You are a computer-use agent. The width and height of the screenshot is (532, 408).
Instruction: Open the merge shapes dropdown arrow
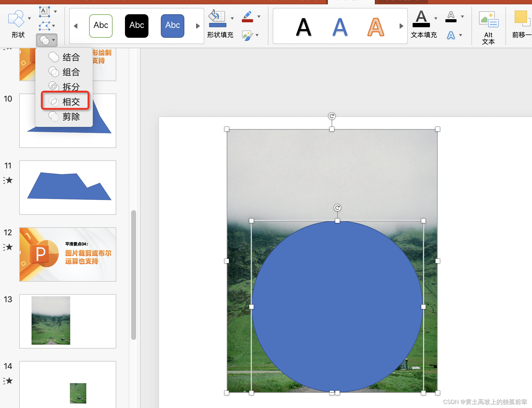coord(54,40)
